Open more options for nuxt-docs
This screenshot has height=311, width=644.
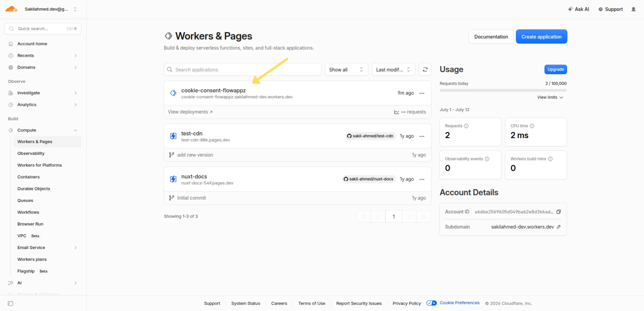point(422,179)
